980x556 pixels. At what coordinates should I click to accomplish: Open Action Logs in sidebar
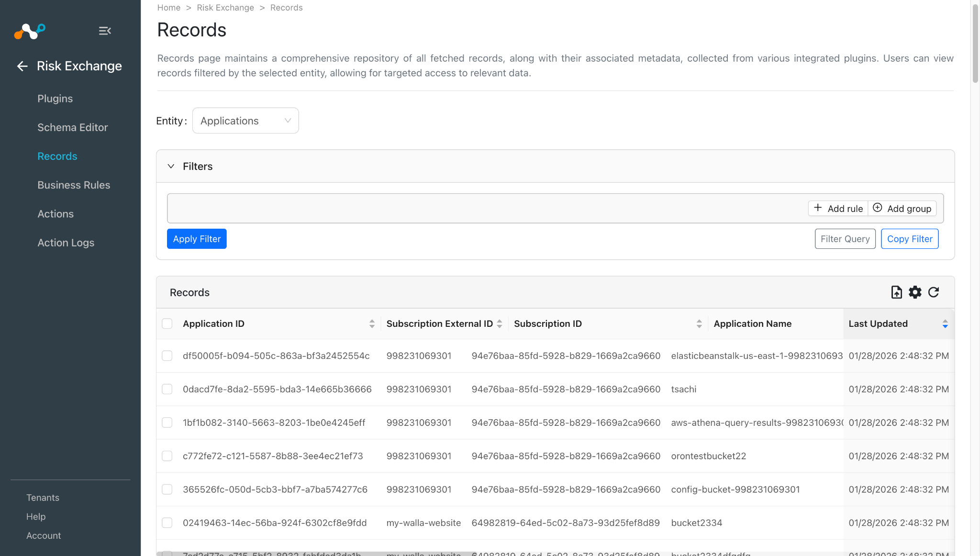(66, 243)
